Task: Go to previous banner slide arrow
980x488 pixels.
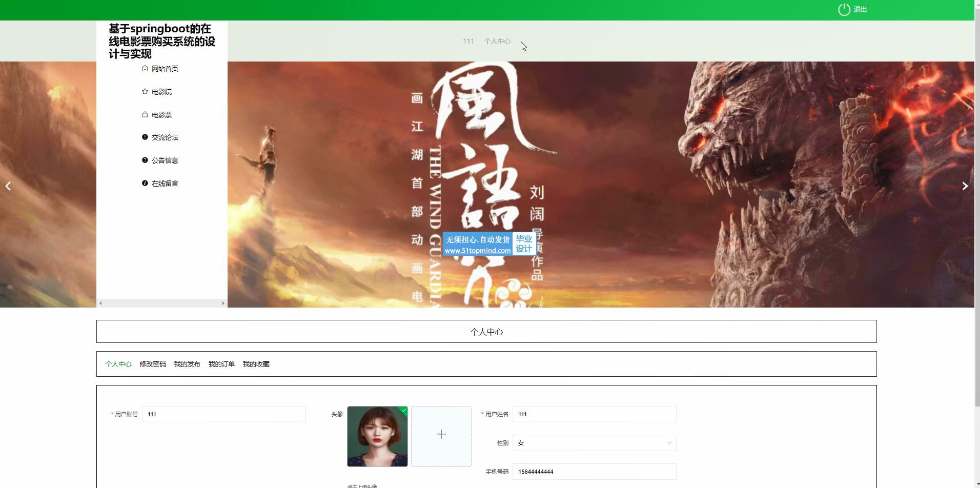Action: pyautogui.click(x=8, y=186)
